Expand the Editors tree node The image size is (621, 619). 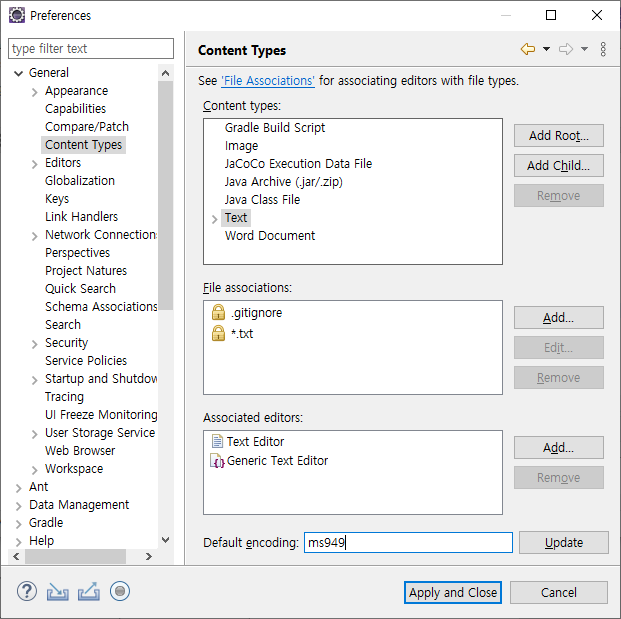point(34,164)
